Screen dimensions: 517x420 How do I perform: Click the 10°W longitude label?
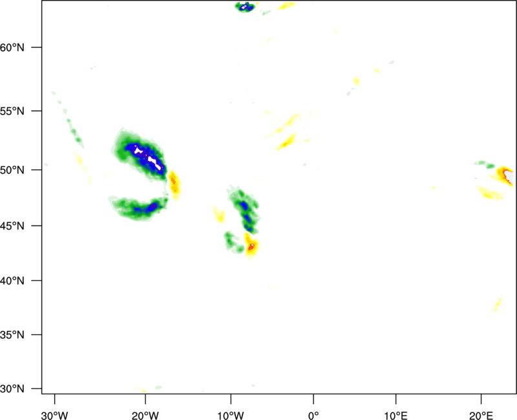click(x=231, y=415)
